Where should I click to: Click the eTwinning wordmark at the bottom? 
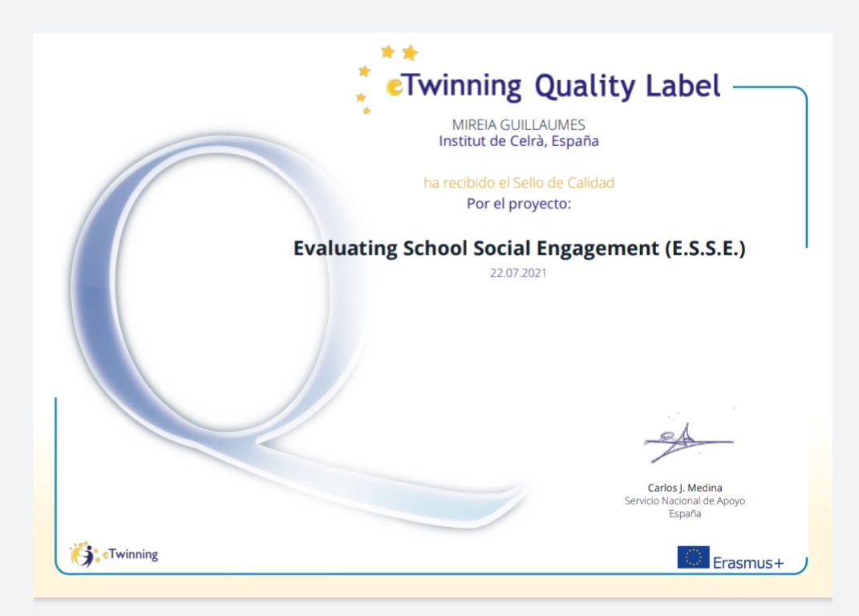tap(131, 554)
